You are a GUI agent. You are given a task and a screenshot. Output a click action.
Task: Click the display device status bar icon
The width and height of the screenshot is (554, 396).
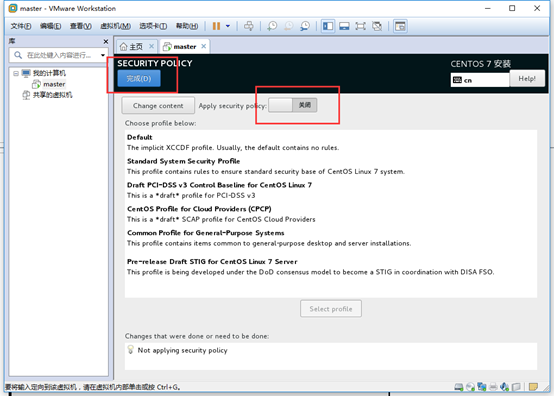pos(516,387)
